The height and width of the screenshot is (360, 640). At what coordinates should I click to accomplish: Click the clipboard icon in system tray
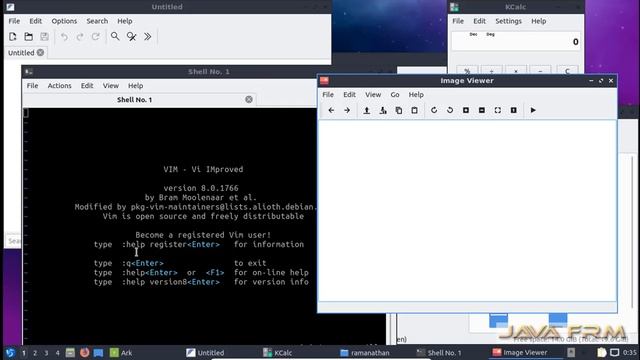click(602, 352)
